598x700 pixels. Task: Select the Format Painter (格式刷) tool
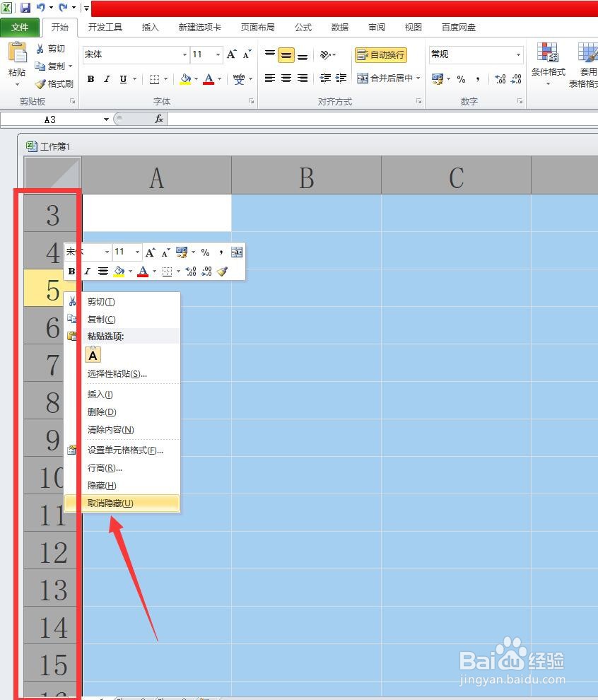click(x=54, y=84)
